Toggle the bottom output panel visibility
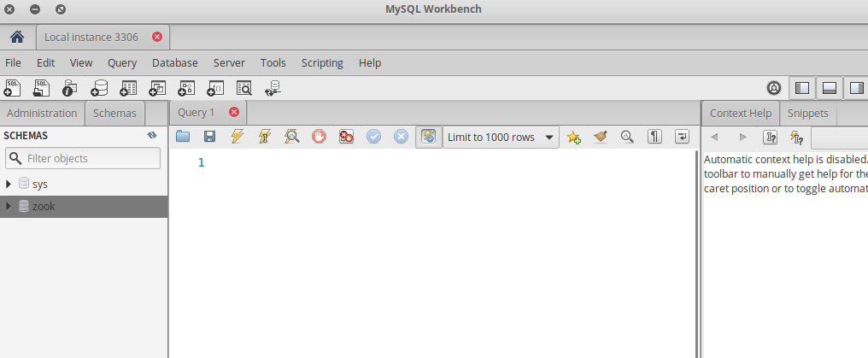 pos(830,88)
